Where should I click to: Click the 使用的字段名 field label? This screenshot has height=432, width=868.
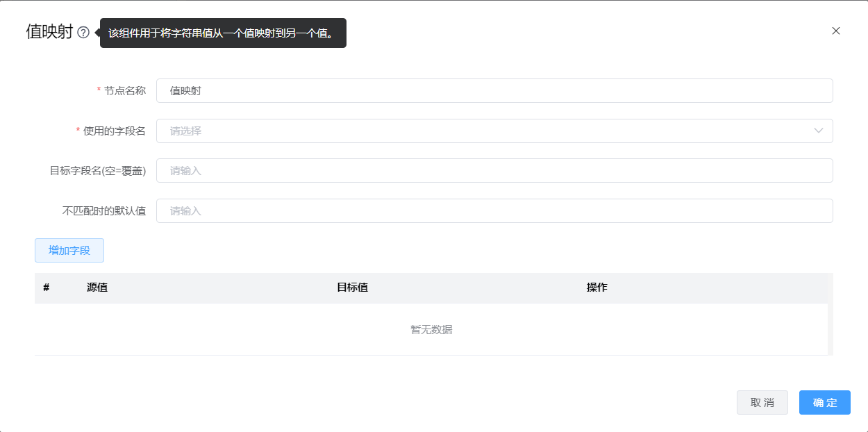click(115, 131)
